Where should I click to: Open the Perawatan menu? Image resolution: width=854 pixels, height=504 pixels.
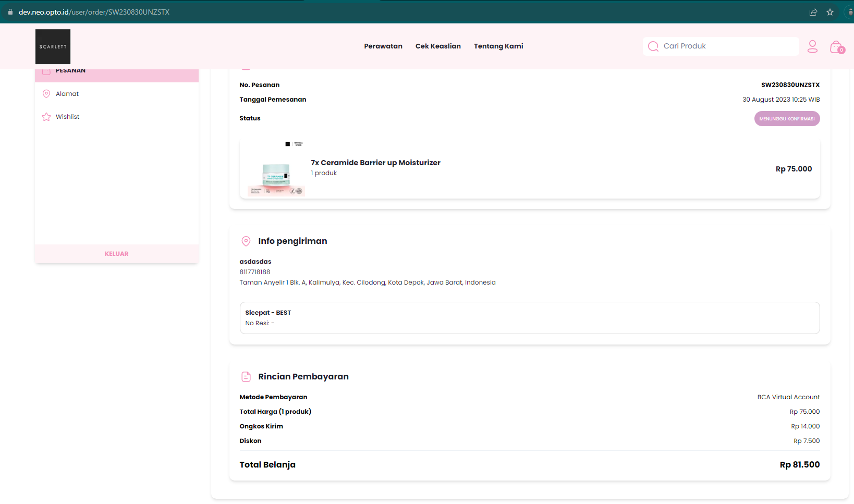click(383, 46)
